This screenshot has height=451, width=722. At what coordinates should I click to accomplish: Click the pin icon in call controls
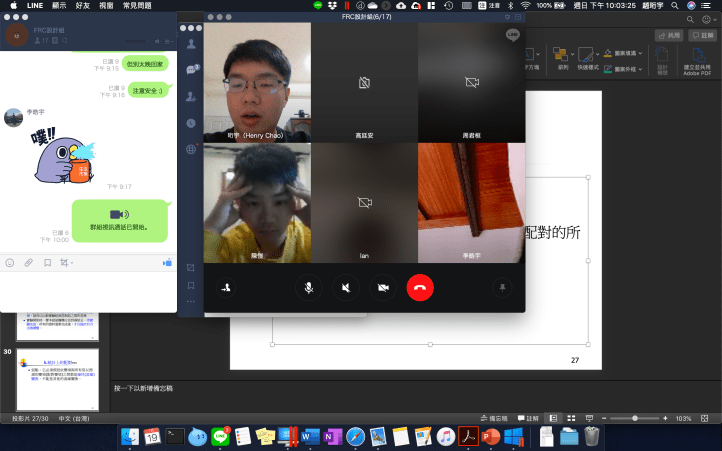click(x=502, y=288)
